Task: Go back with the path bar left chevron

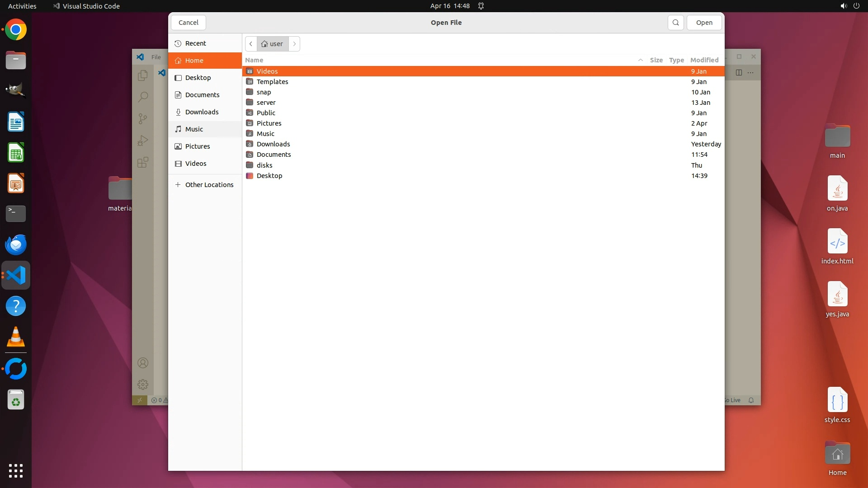Action: (251, 44)
